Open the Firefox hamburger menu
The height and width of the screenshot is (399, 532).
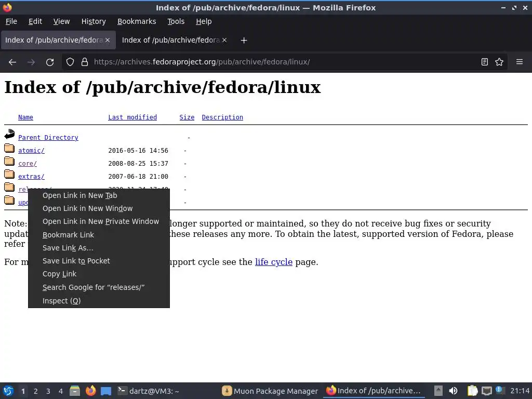[x=520, y=62]
